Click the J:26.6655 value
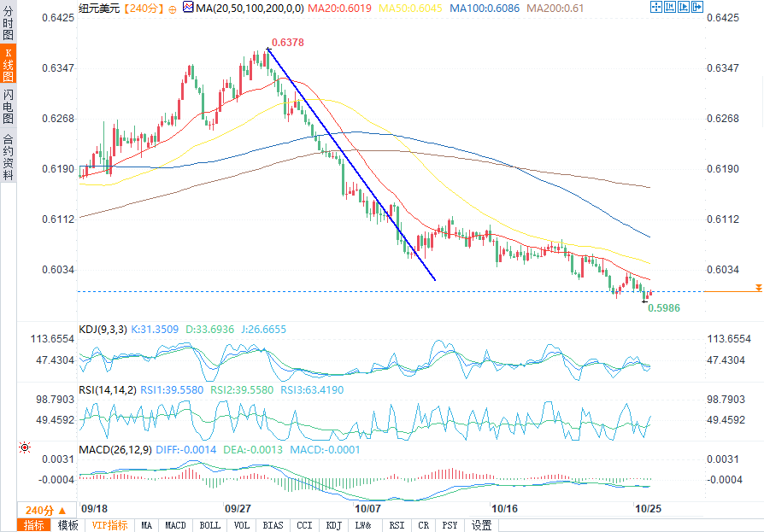Screen dimensions: 764x532 tap(263, 330)
